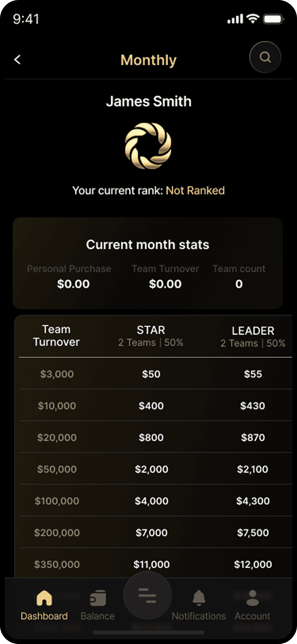Tap the James Smith name
Viewport: 297px width, 644px height.
[149, 101]
